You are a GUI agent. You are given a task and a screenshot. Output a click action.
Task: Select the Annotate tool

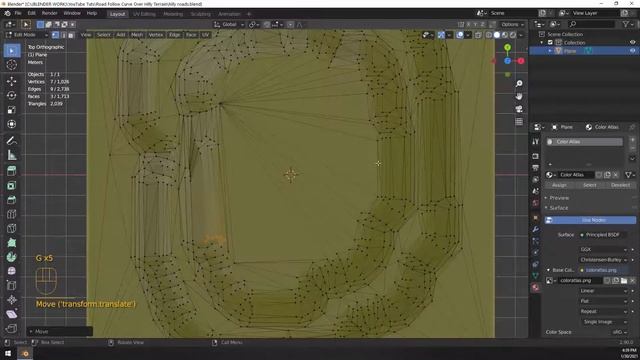(12, 141)
